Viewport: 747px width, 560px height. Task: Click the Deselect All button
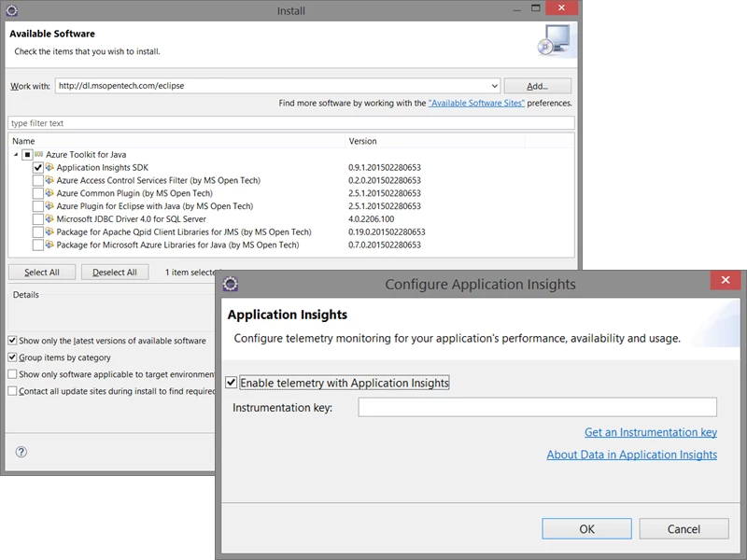pyautogui.click(x=115, y=272)
